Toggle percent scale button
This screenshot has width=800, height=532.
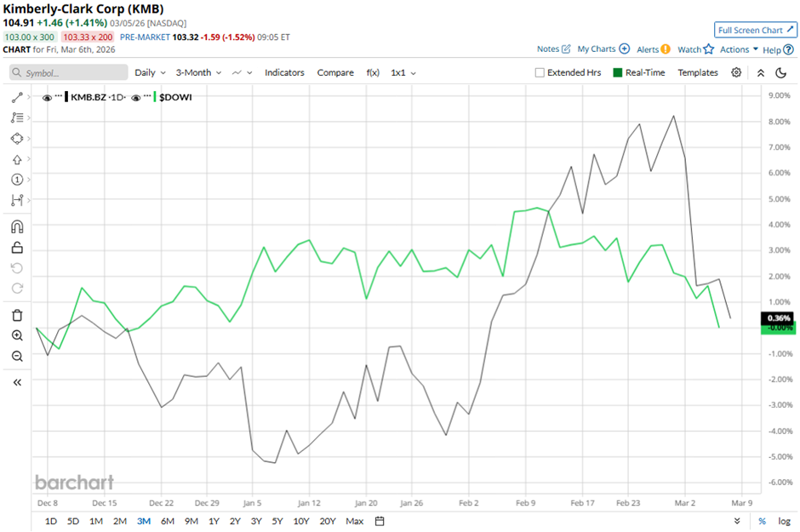click(x=763, y=521)
